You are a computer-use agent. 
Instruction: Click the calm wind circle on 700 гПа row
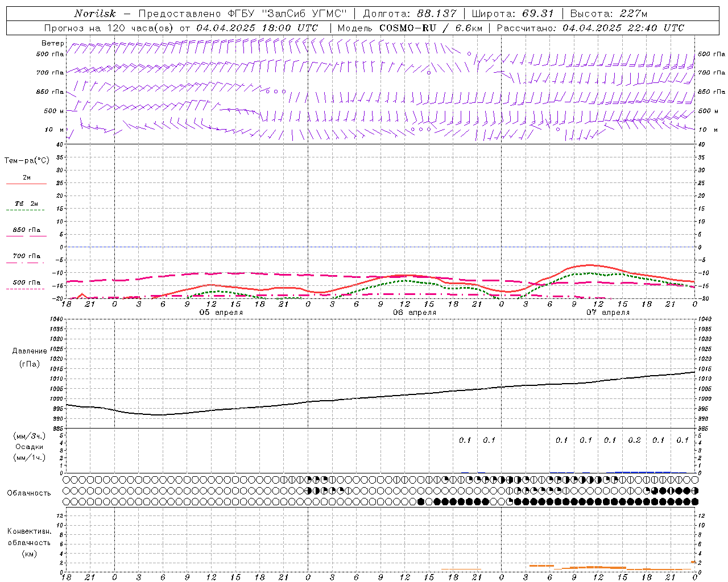click(429, 73)
